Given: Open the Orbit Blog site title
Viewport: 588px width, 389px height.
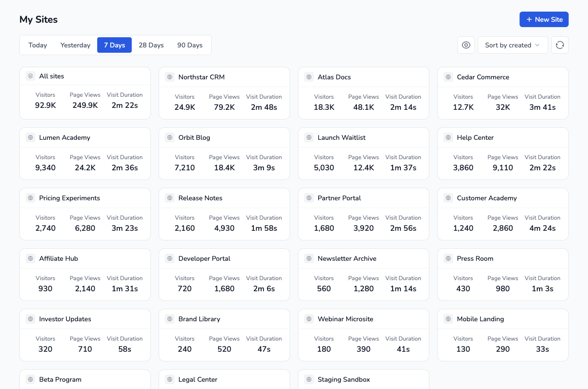Looking at the screenshot, I should pos(194,137).
